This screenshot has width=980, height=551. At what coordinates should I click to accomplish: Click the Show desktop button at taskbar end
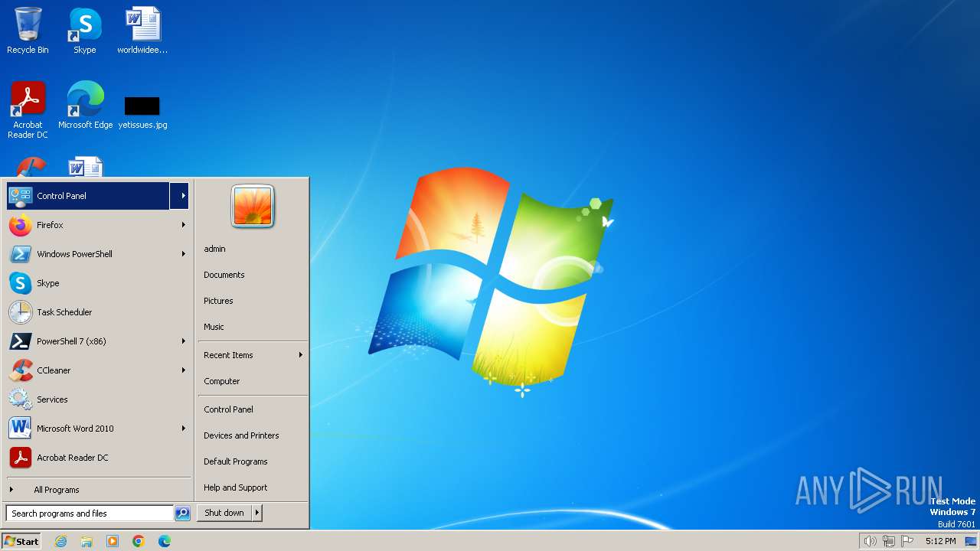[x=972, y=541]
